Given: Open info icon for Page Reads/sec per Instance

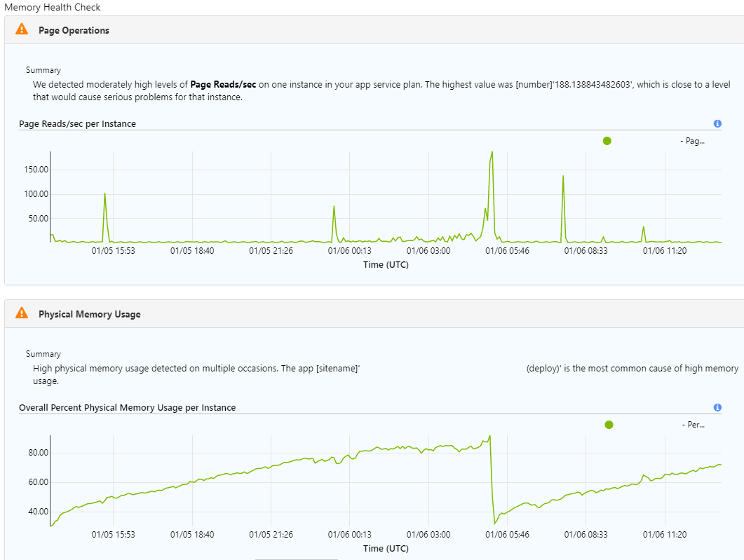Looking at the screenshot, I should tap(717, 124).
